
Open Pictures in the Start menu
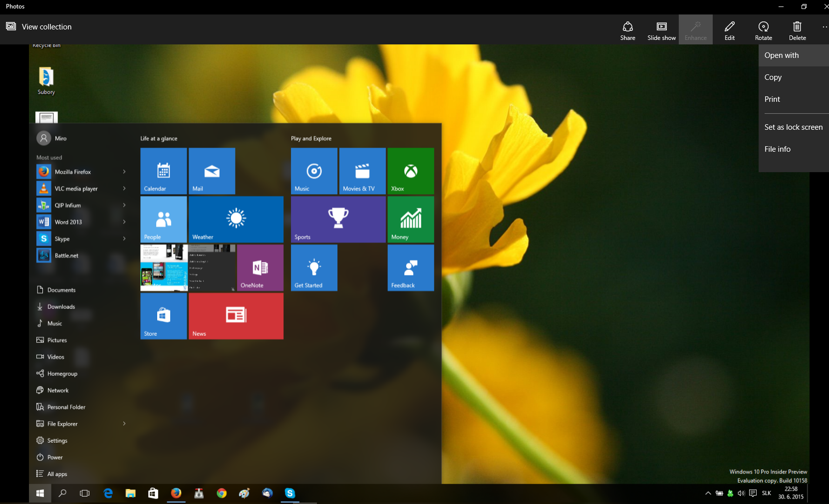51,340
